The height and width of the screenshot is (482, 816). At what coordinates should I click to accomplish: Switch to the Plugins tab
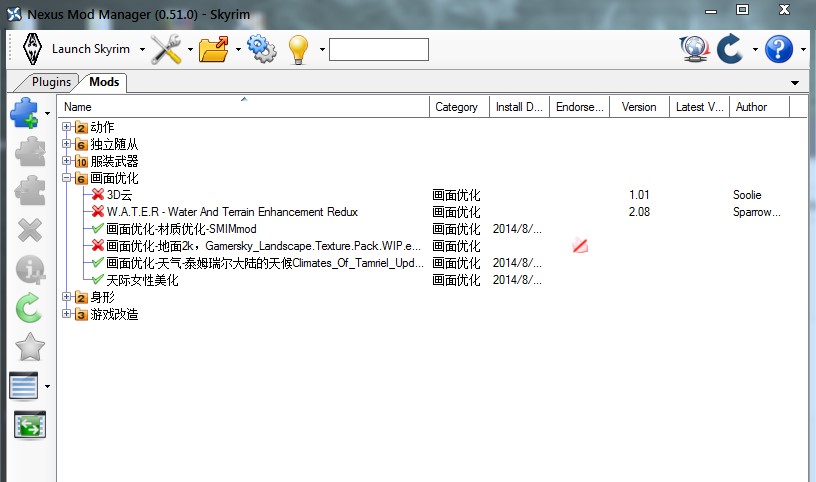pyautogui.click(x=51, y=82)
